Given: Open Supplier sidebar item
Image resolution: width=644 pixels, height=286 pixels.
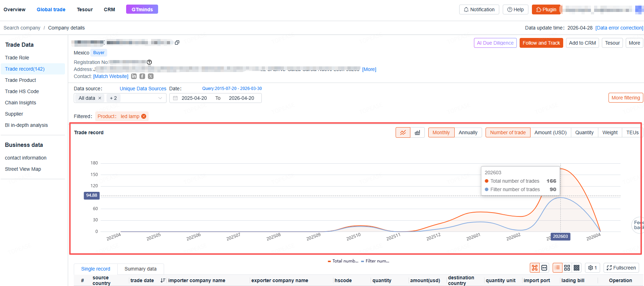Looking at the screenshot, I should pyautogui.click(x=14, y=114).
